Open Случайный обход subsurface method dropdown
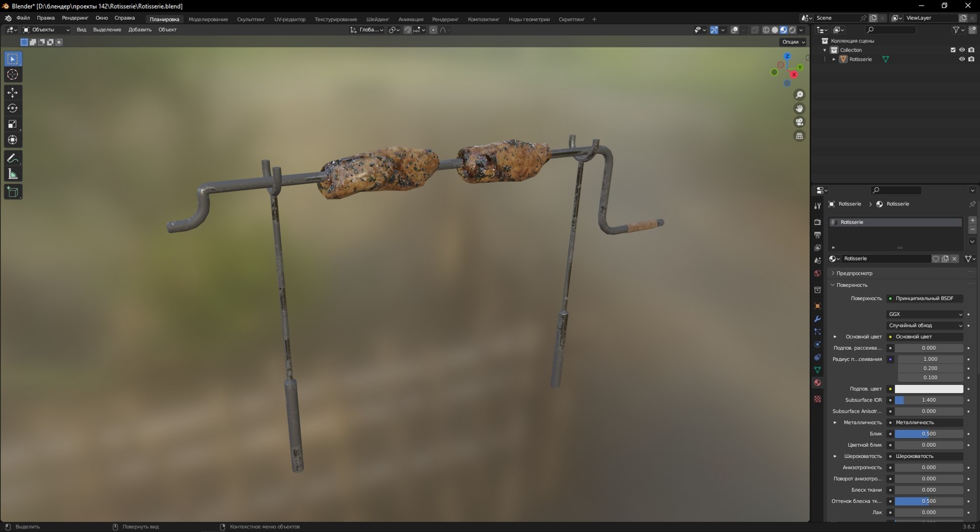Image resolution: width=980 pixels, height=532 pixels. (x=925, y=325)
